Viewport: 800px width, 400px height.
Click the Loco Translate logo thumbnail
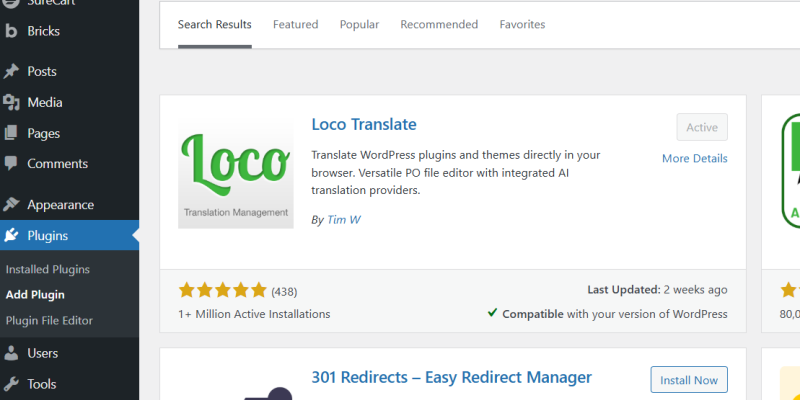coord(235,174)
